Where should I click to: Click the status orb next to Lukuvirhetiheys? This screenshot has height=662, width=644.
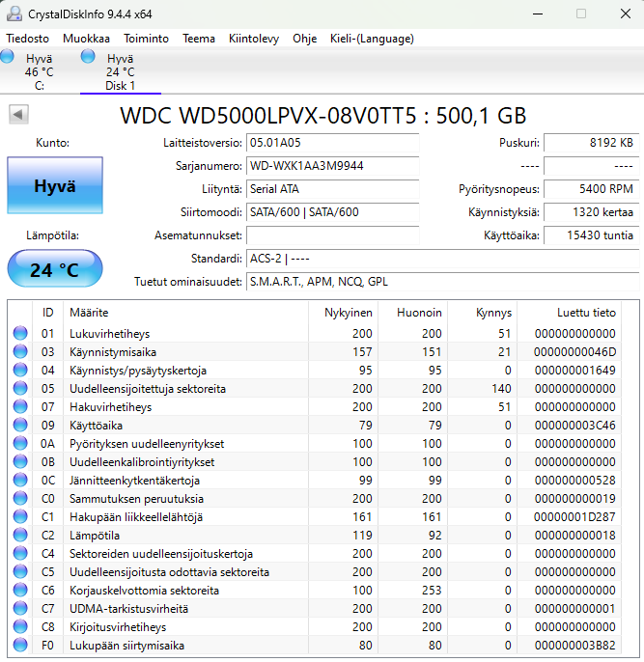20,334
